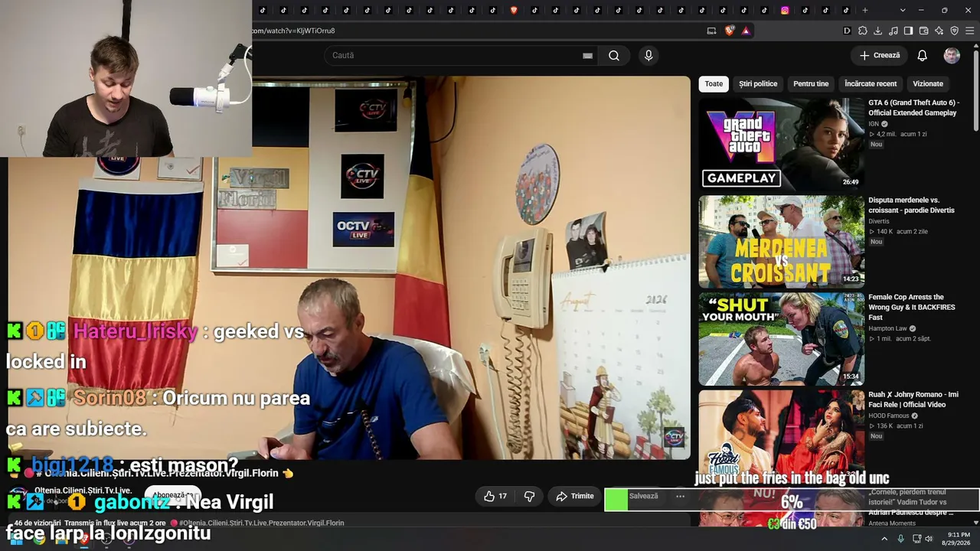Open the Disputa merdenele vs. croissant title

click(x=911, y=205)
